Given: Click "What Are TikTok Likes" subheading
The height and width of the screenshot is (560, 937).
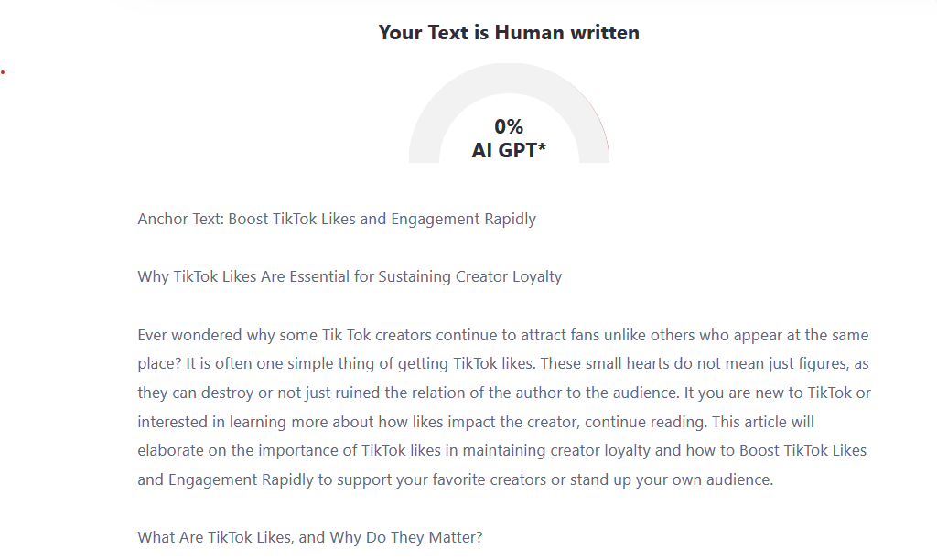Looking at the screenshot, I should coord(309,537).
